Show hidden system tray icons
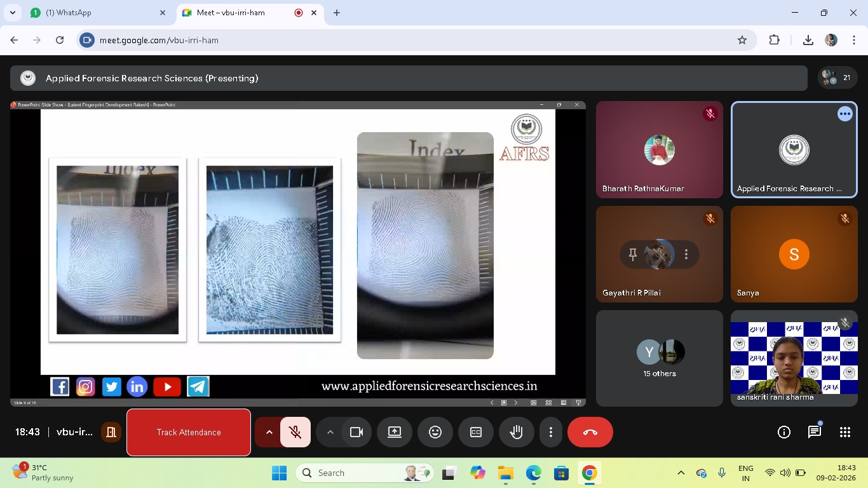 681,473
